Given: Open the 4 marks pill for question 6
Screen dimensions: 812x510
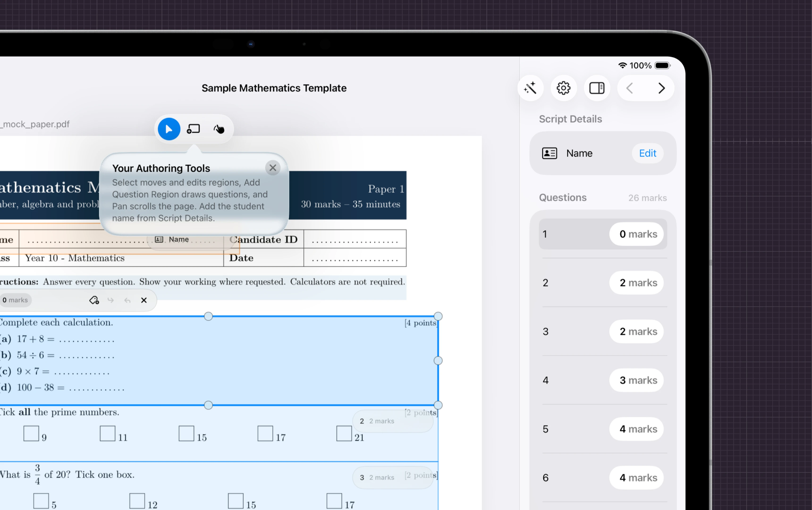Looking at the screenshot, I should [x=637, y=478].
